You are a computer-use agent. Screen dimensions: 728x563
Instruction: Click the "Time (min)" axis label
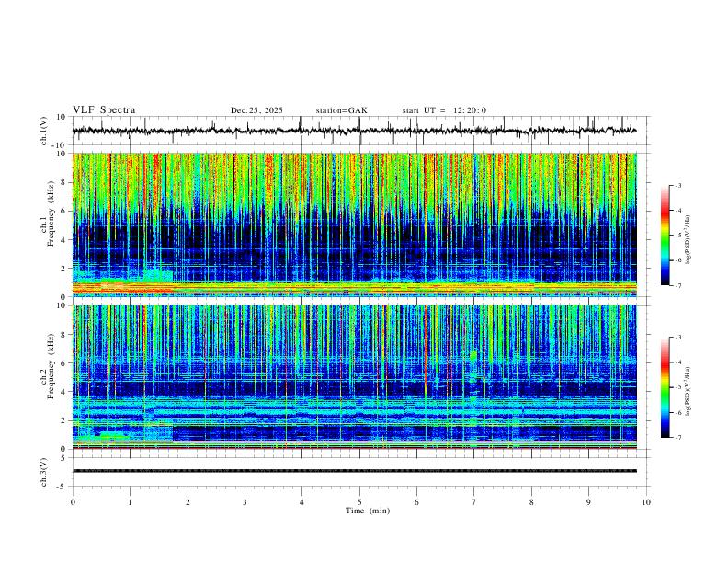coord(368,511)
